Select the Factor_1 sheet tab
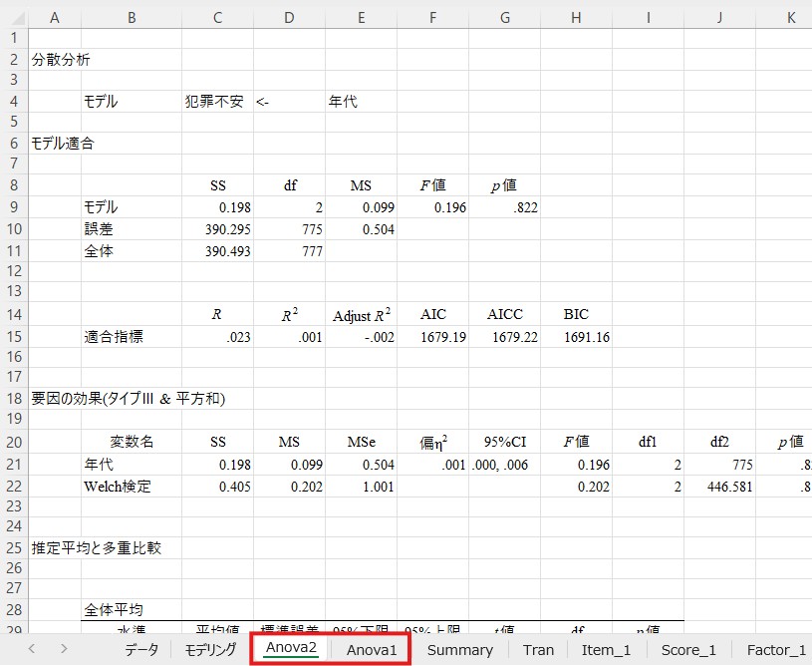This screenshot has height=666, width=812. (775, 650)
